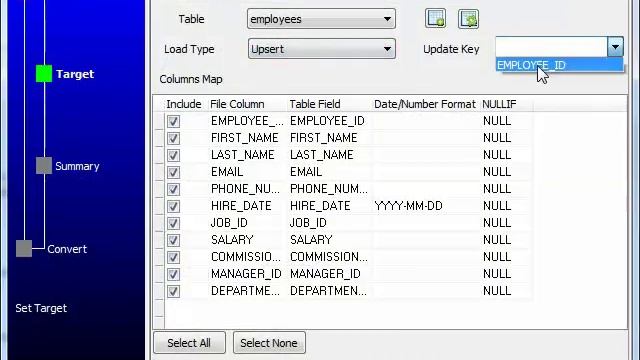Viewport: 640px width, 360px height.
Task: Click the Update Key dropdown arrow
Action: coord(615,47)
